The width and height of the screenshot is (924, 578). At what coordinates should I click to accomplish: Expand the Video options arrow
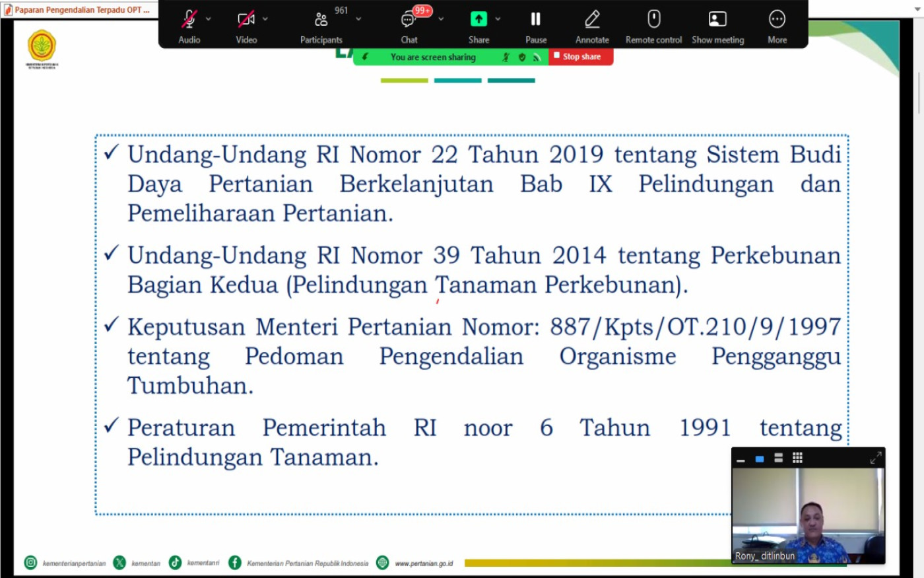(x=265, y=19)
